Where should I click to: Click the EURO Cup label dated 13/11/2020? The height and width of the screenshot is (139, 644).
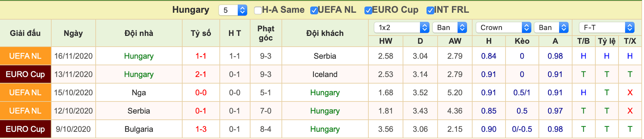[25, 74]
